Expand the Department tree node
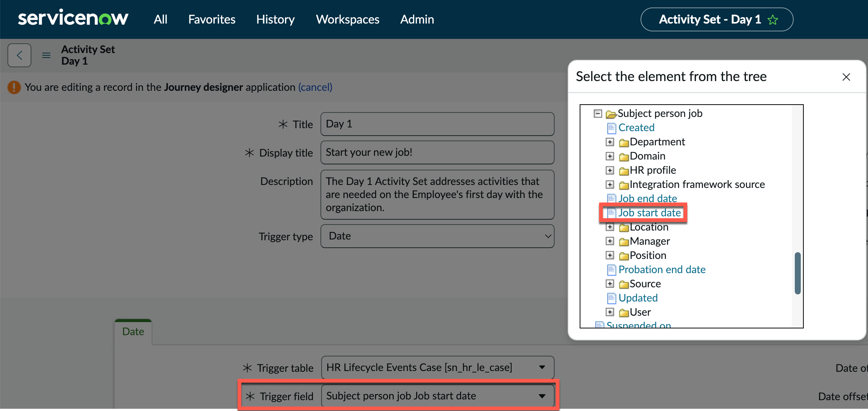This screenshot has width=868, height=411. tap(610, 142)
